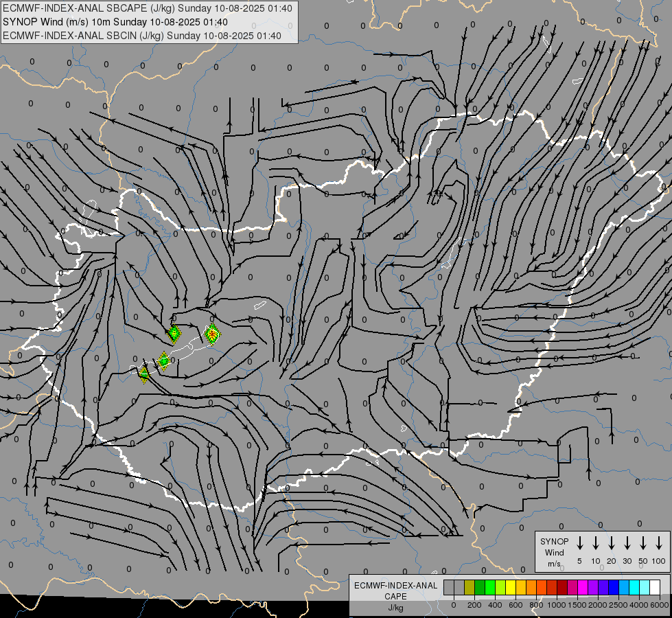Click the SYNOP label in wind legend
Viewport: 672px width, 618px height.
pyautogui.click(x=554, y=541)
